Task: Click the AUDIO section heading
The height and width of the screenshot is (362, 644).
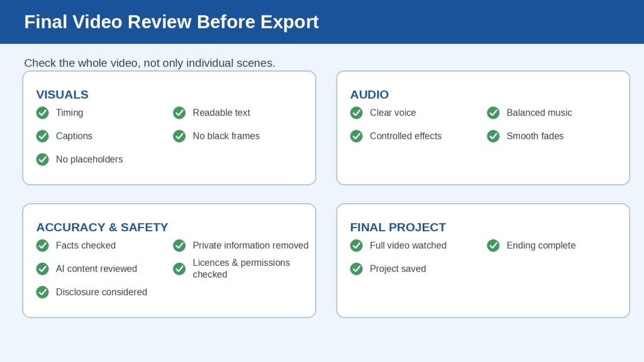Action: pos(369,95)
